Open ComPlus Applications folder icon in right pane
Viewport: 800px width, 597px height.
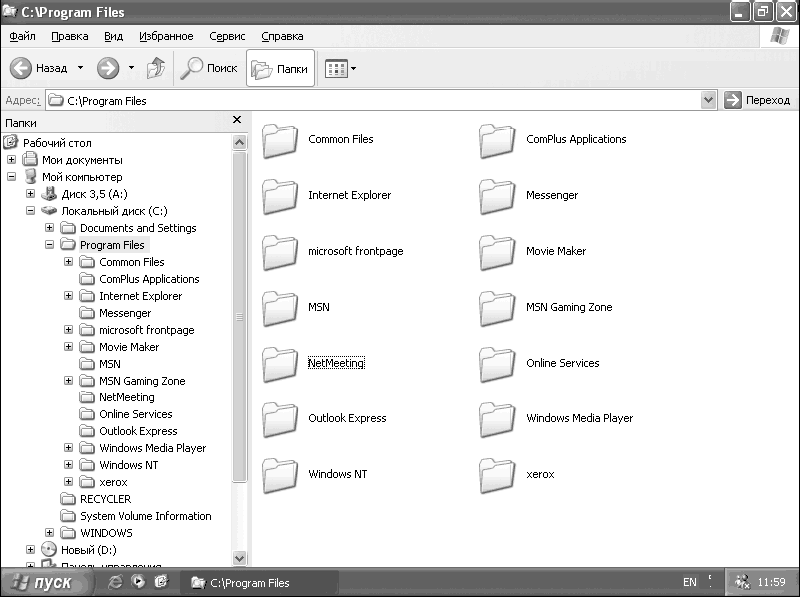(x=497, y=140)
